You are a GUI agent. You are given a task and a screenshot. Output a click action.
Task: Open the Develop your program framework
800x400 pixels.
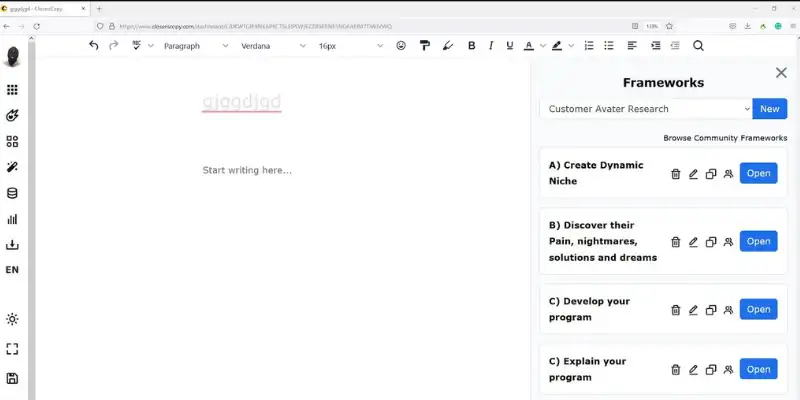coord(759,309)
